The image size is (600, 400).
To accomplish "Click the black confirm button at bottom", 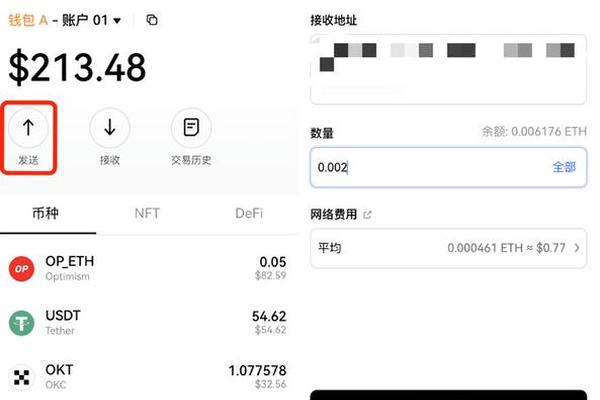I will (448, 395).
